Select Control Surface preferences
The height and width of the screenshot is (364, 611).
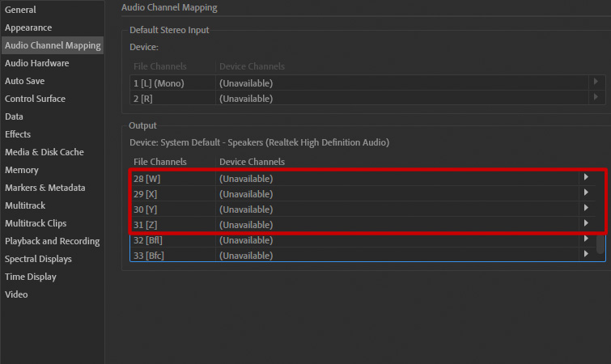[36, 99]
